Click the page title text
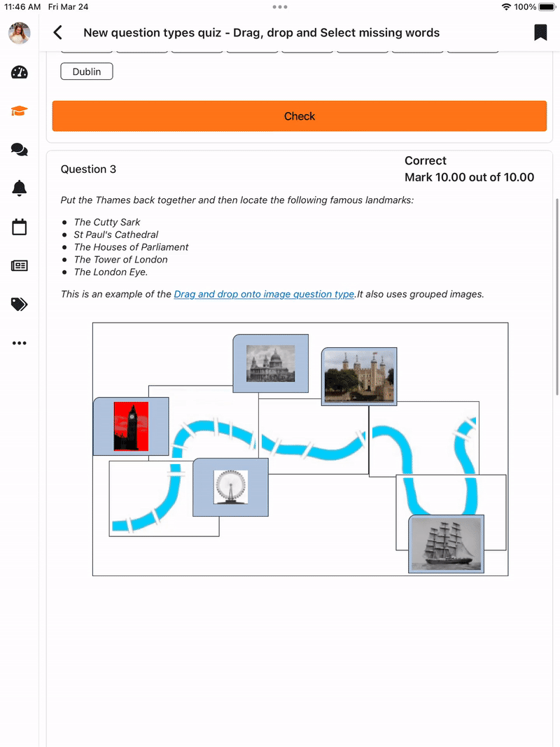The width and height of the screenshot is (560, 747). [261, 32]
